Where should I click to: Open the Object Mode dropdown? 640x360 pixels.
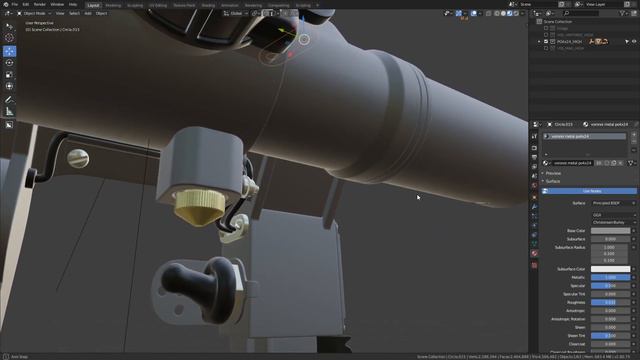tap(34, 13)
